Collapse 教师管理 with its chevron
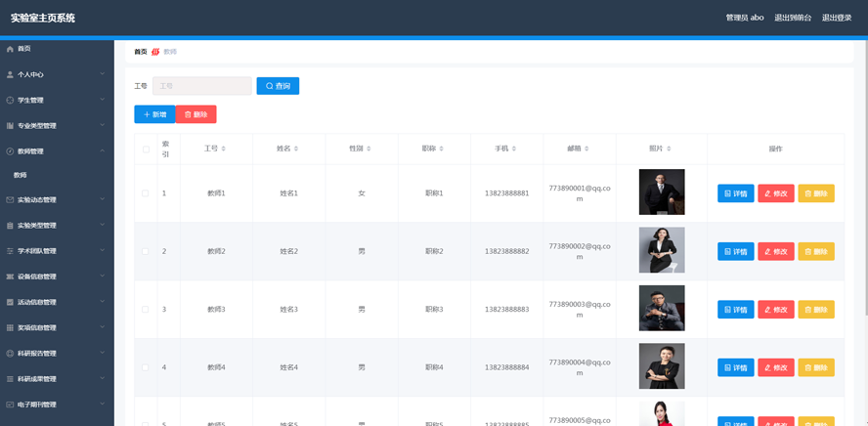 [x=103, y=150]
